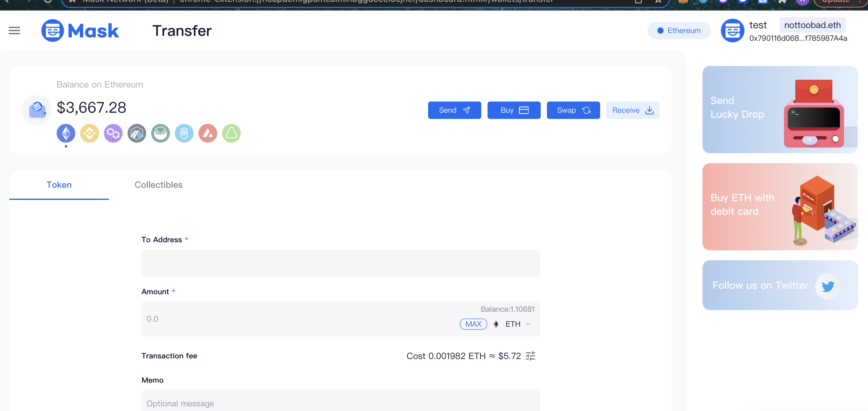Open wallet account switcher nottoobad.eth
Screen dimensions: 868x411
(812, 25)
